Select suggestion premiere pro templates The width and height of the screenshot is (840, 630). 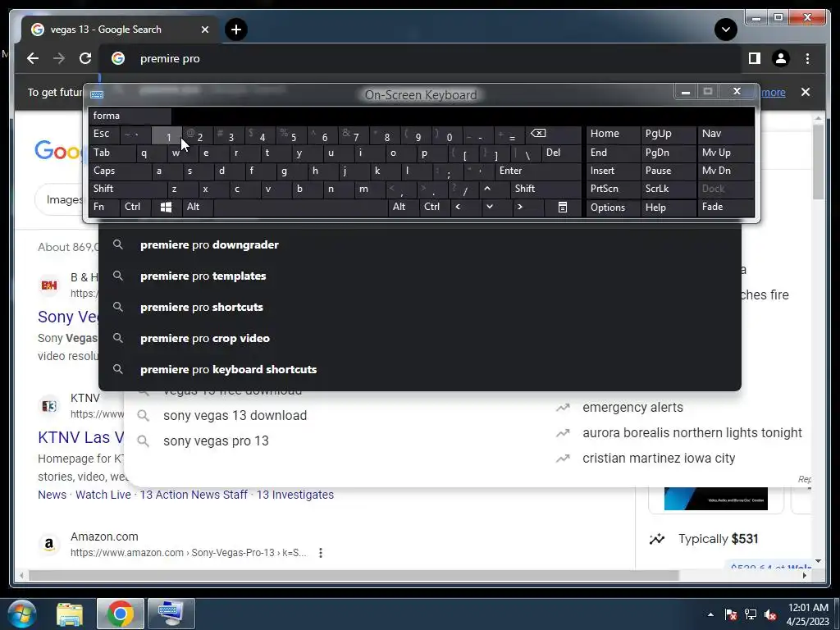tap(420, 276)
